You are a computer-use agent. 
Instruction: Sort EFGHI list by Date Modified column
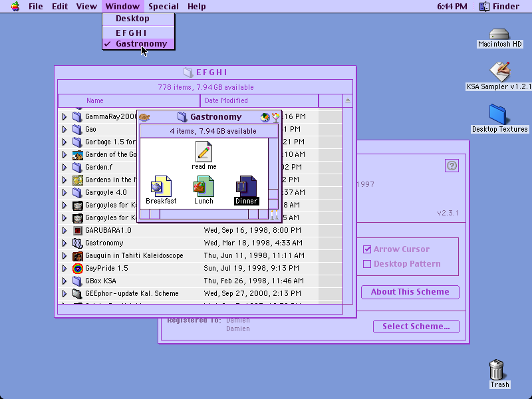point(259,101)
